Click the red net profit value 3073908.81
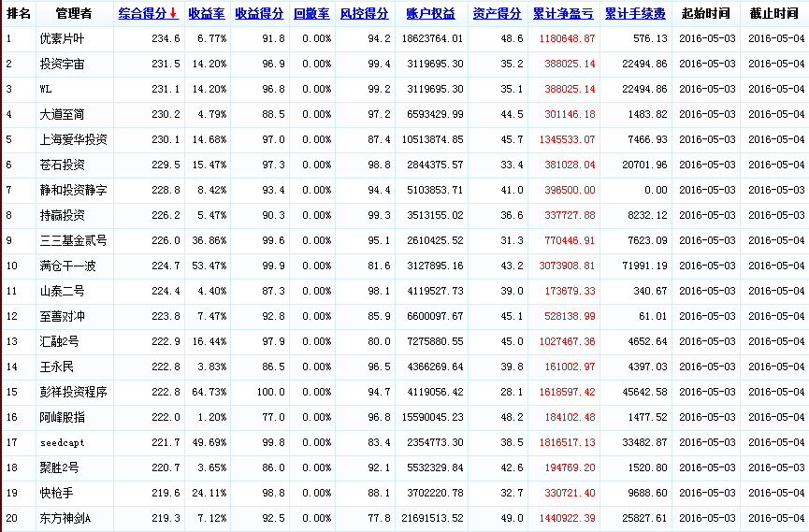The image size is (809, 532). coord(564,266)
